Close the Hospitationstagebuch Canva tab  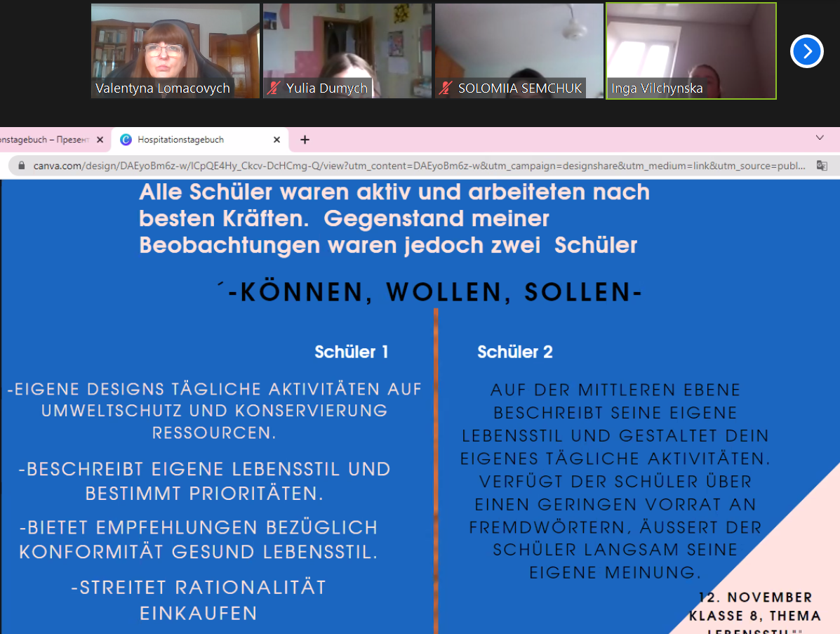coord(276,140)
